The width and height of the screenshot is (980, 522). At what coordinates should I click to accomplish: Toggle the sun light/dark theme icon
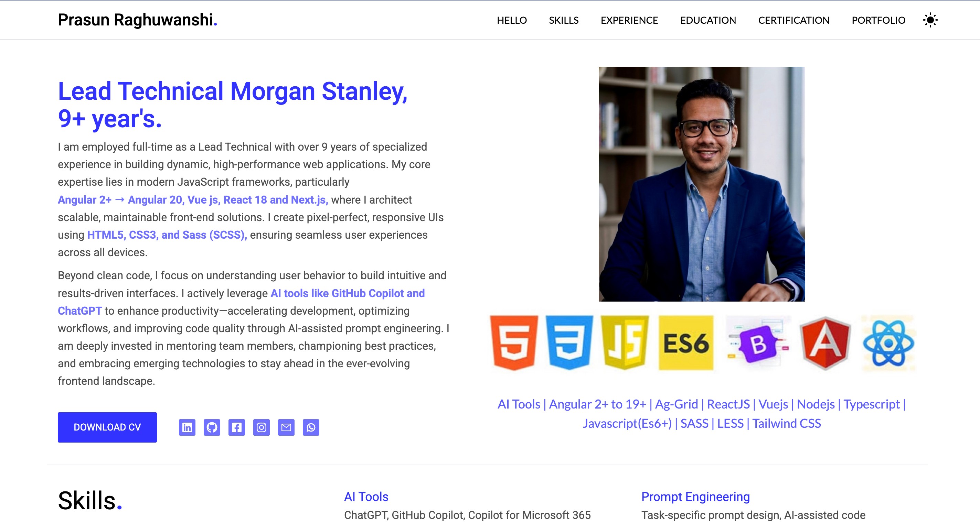[930, 20]
